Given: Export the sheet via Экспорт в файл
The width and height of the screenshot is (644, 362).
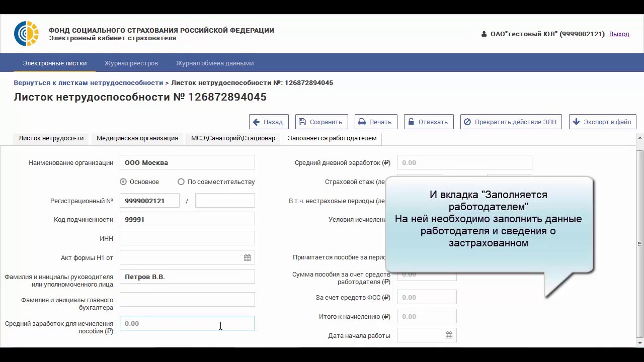Looking at the screenshot, I should (x=602, y=122).
